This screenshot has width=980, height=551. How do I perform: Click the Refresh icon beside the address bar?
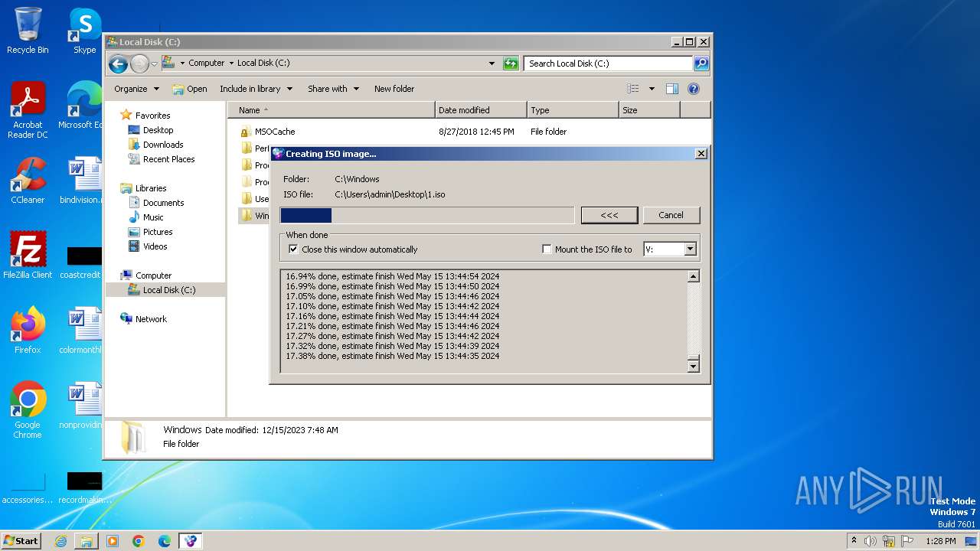pos(511,64)
